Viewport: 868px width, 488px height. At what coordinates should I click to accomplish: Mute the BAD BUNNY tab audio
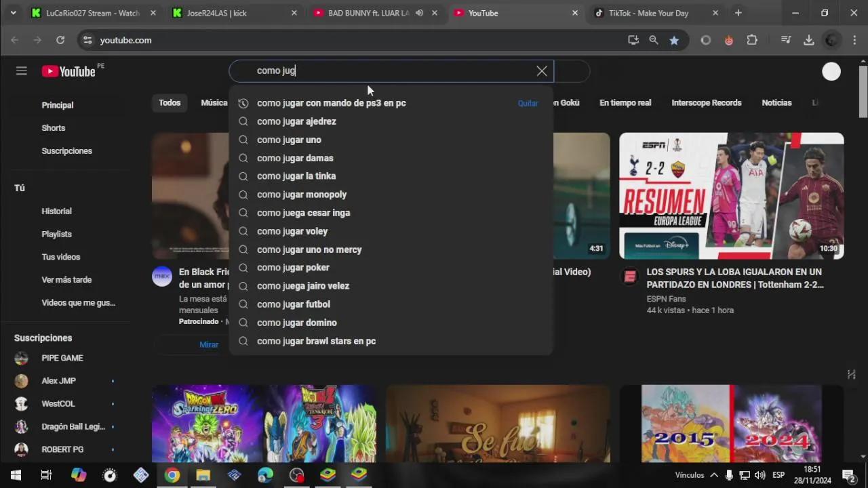pos(419,13)
